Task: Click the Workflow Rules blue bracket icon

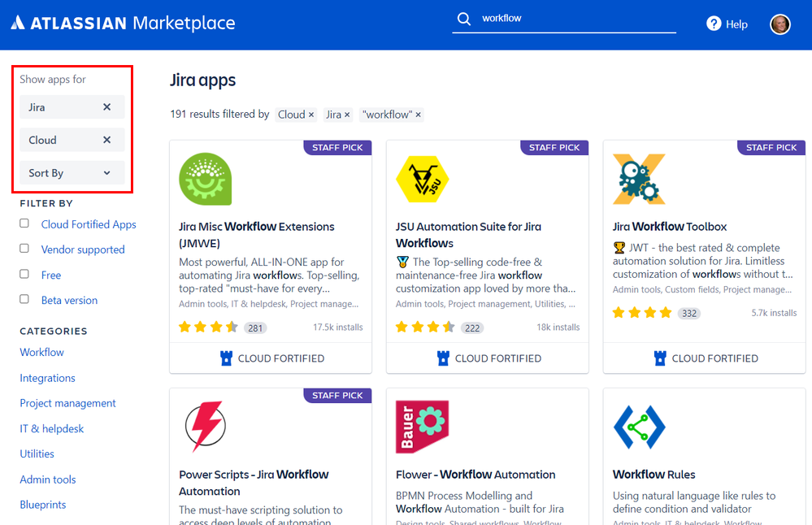Action: tap(639, 427)
